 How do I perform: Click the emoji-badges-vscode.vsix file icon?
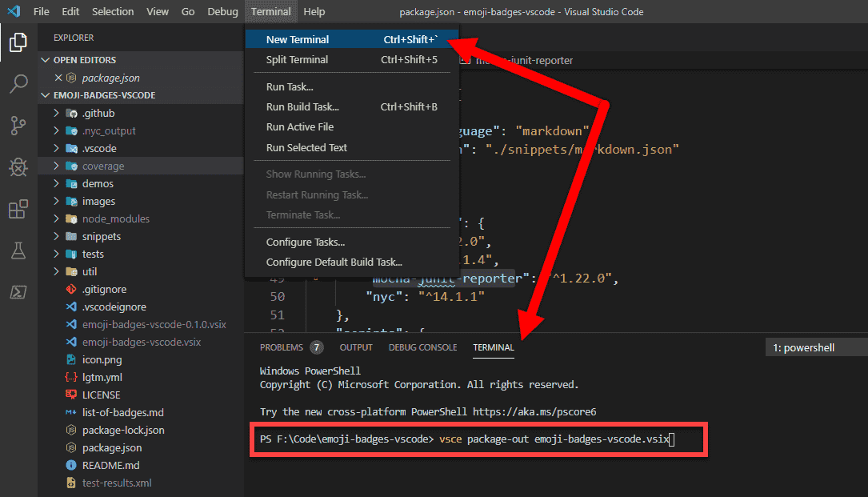coord(71,342)
